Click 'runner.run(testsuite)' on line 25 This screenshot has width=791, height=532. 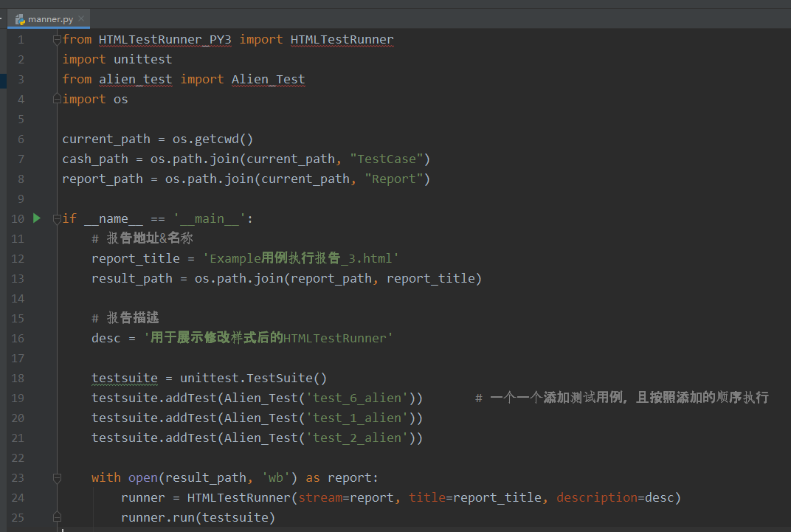pyautogui.click(x=198, y=517)
